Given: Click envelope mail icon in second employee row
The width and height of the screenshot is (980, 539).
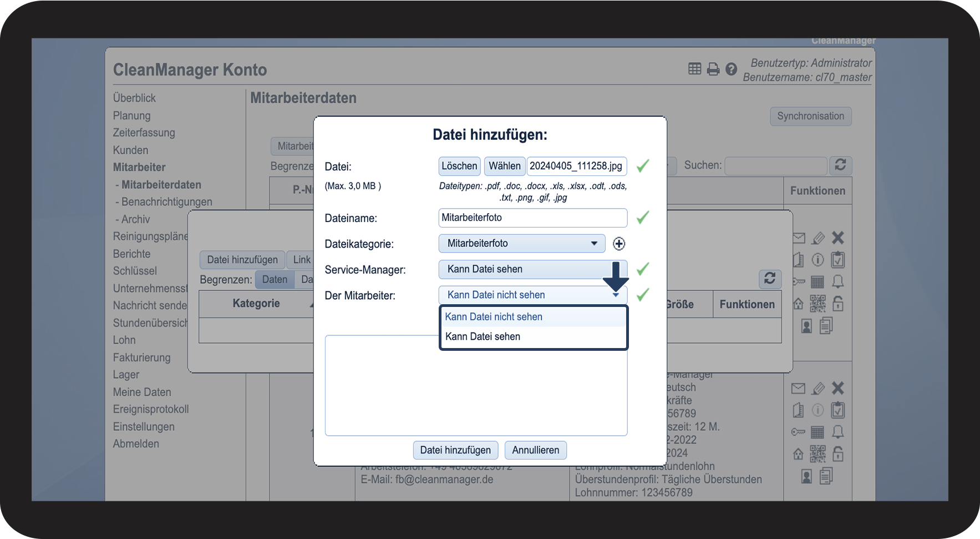Looking at the screenshot, I should tap(798, 389).
